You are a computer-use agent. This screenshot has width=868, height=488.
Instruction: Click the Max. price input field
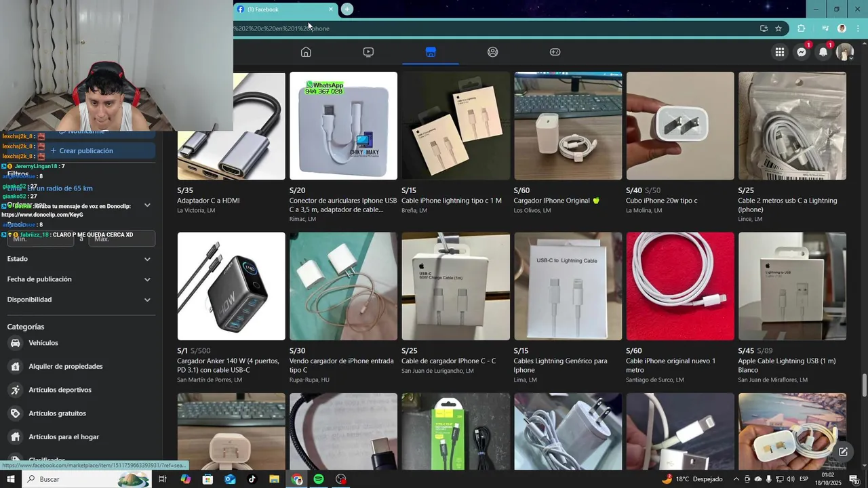point(122,239)
